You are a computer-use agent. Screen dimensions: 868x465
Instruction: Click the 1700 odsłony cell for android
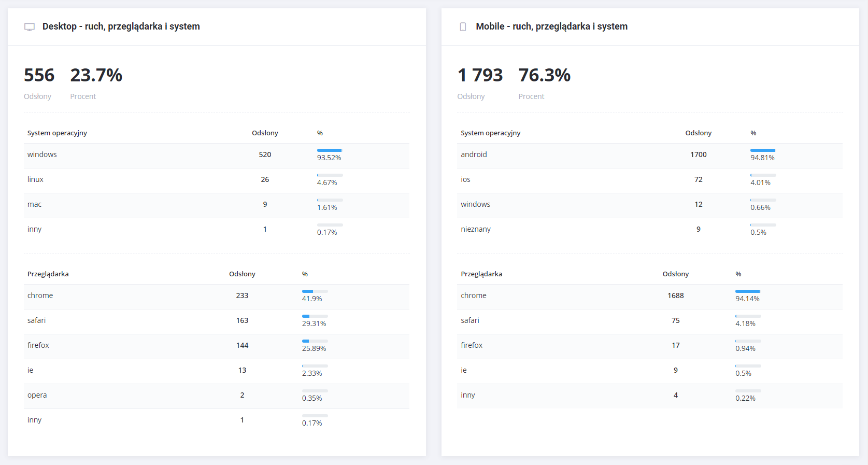point(699,154)
